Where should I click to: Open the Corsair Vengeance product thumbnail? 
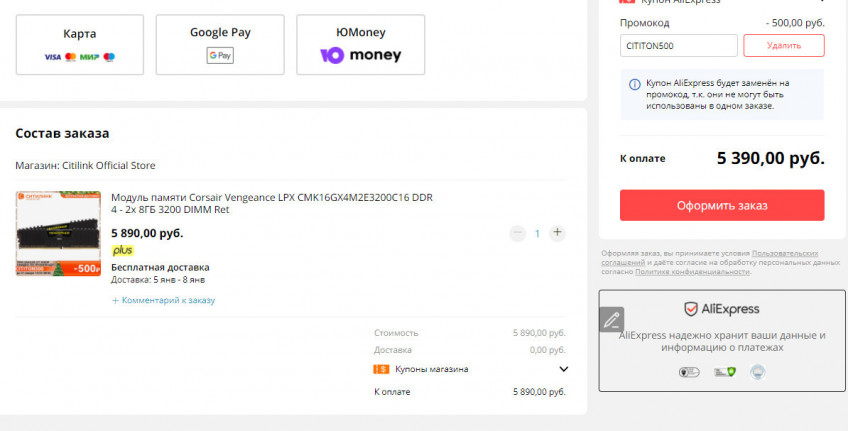point(58,233)
